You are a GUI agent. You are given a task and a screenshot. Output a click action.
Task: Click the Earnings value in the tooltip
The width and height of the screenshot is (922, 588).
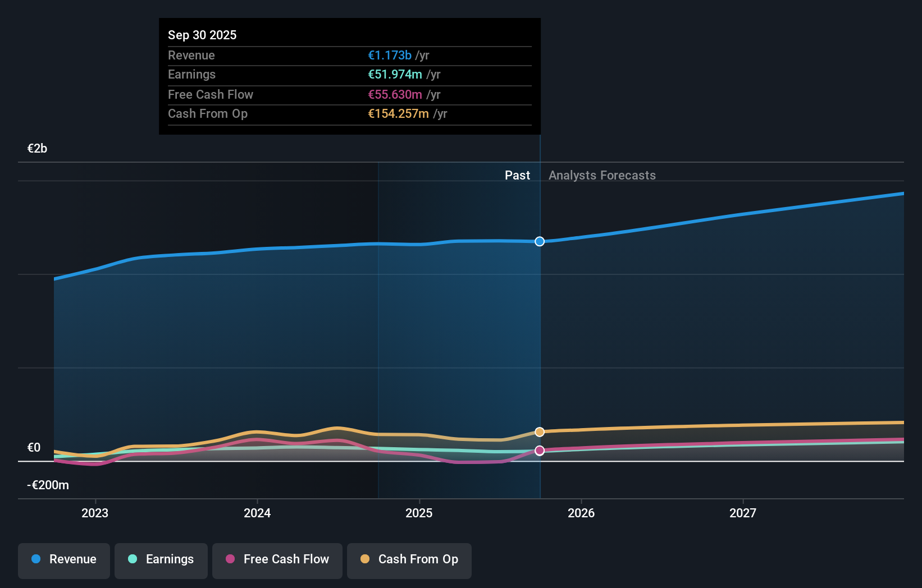point(395,74)
